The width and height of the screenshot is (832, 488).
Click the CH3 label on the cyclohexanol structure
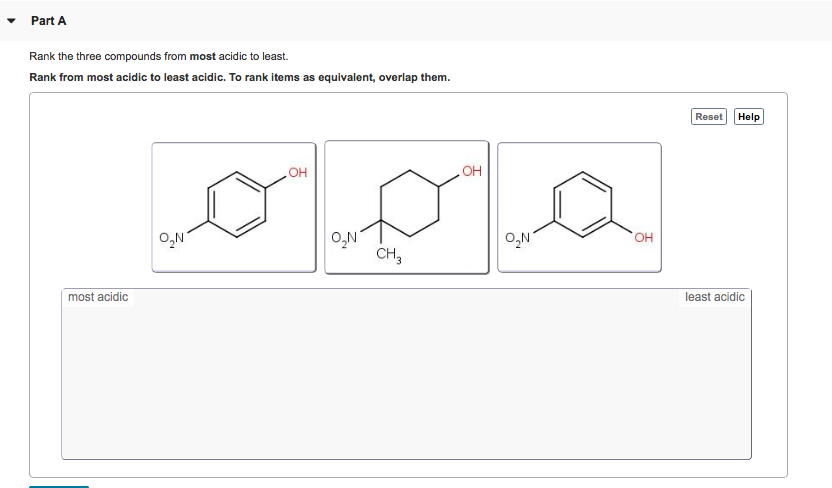click(388, 255)
